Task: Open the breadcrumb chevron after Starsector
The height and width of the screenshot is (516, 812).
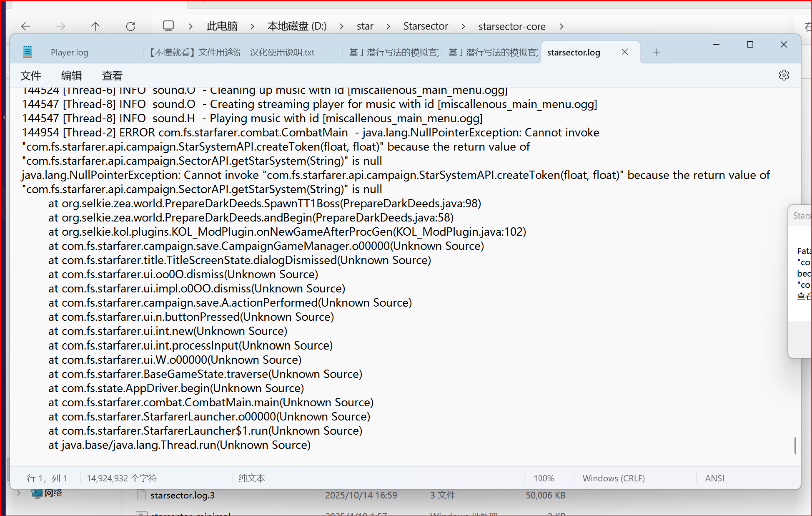Action: 463,26
